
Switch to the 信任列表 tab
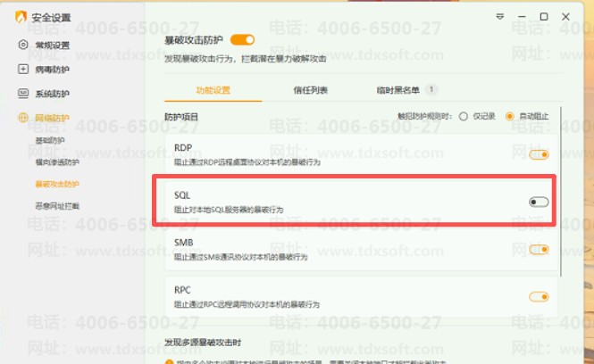coord(310,90)
